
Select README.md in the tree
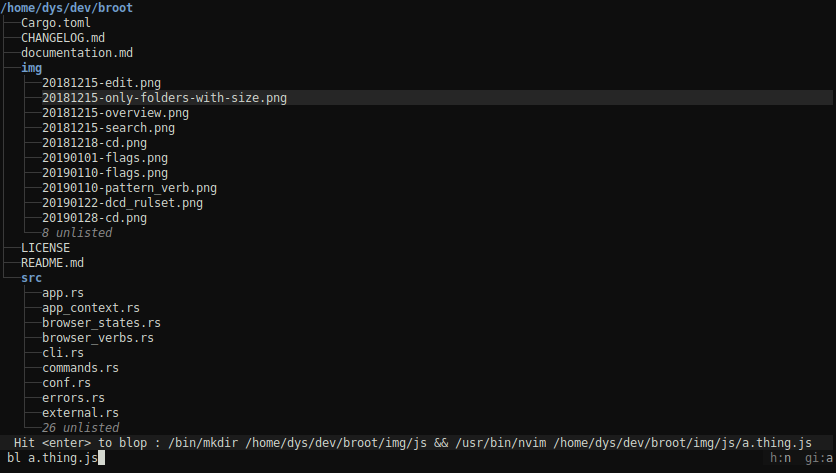pos(52,263)
